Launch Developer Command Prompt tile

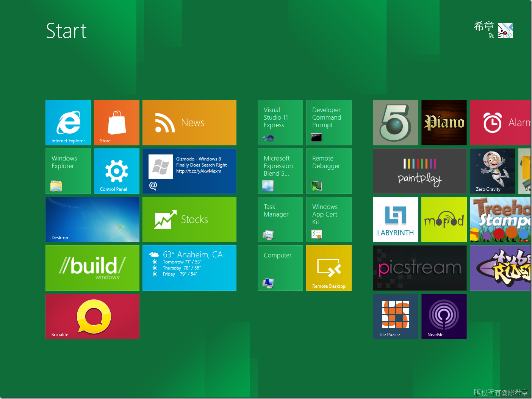(x=329, y=123)
